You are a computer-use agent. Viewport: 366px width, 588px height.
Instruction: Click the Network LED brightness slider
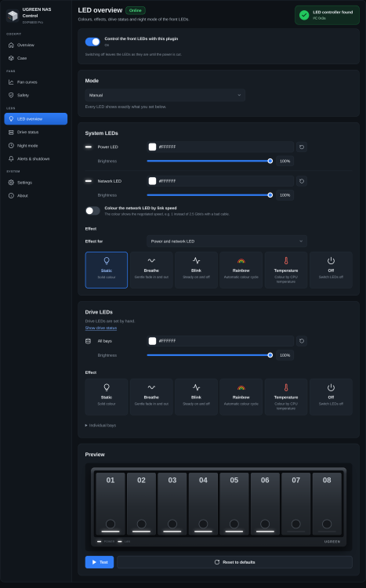pyautogui.click(x=209, y=195)
